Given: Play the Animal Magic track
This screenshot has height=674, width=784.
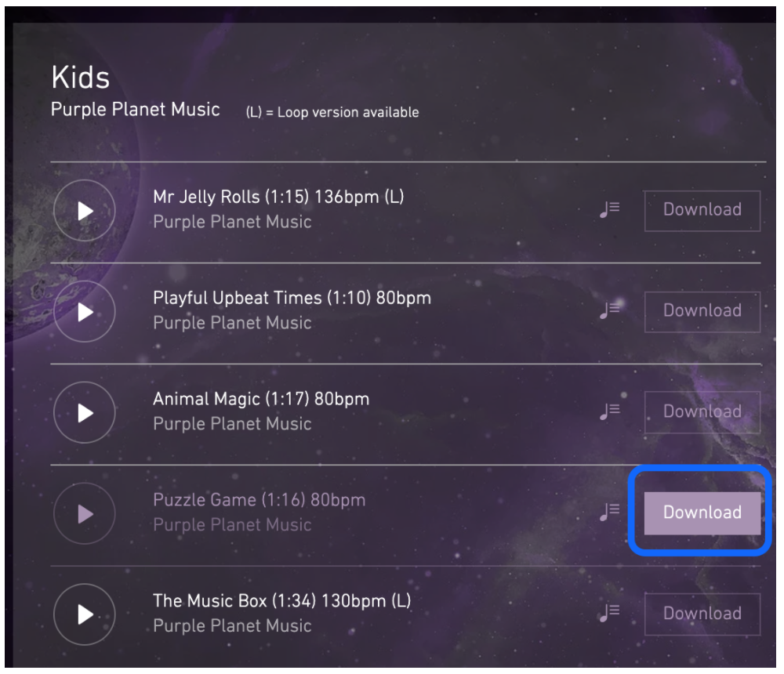Looking at the screenshot, I should pyautogui.click(x=85, y=412).
